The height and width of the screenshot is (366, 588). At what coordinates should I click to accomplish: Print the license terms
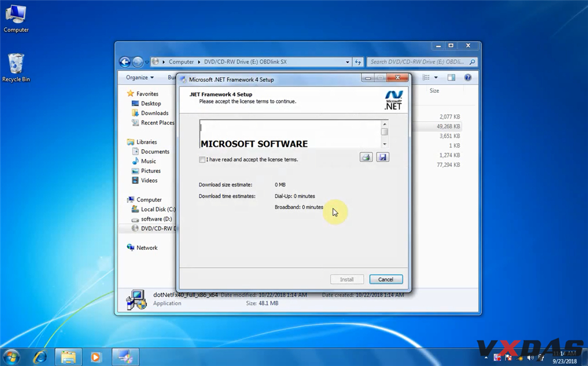pos(366,157)
